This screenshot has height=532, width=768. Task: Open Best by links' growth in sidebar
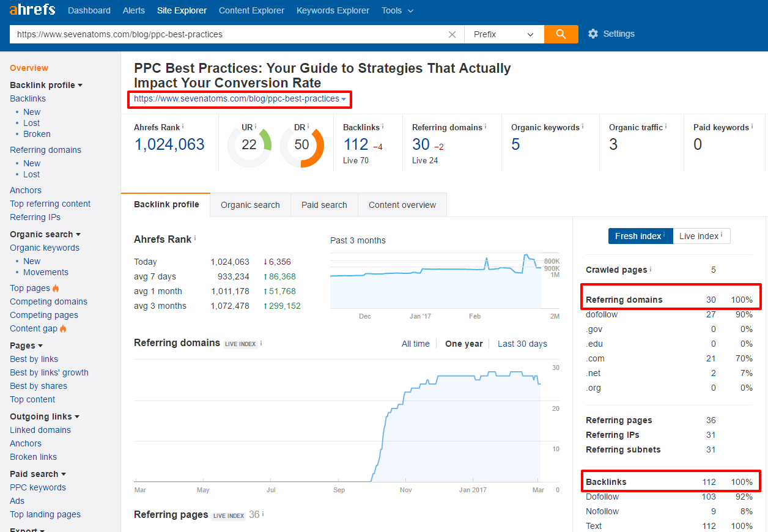pos(49,372)
